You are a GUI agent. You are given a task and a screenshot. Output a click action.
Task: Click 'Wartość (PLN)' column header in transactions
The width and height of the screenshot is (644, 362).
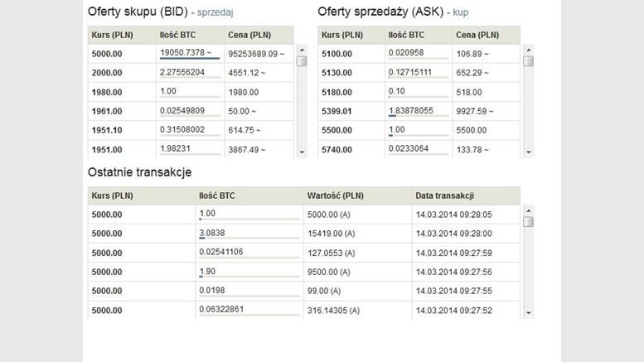pyautogui.click(x=335, y=195)
